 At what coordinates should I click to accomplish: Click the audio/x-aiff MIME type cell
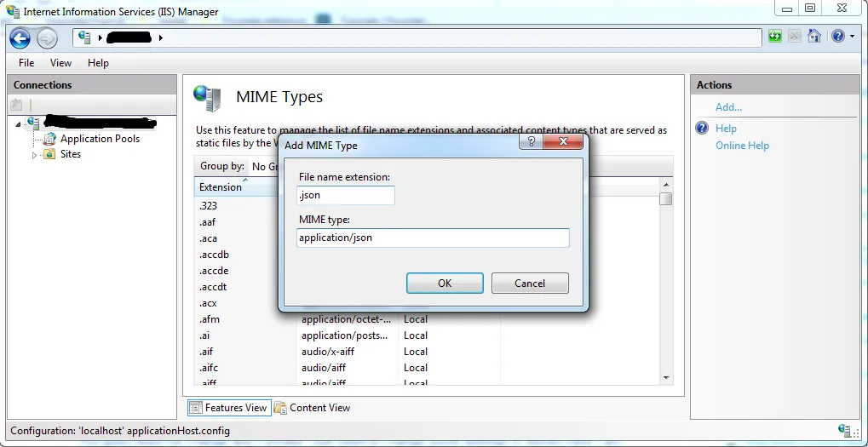click(327, 352)
